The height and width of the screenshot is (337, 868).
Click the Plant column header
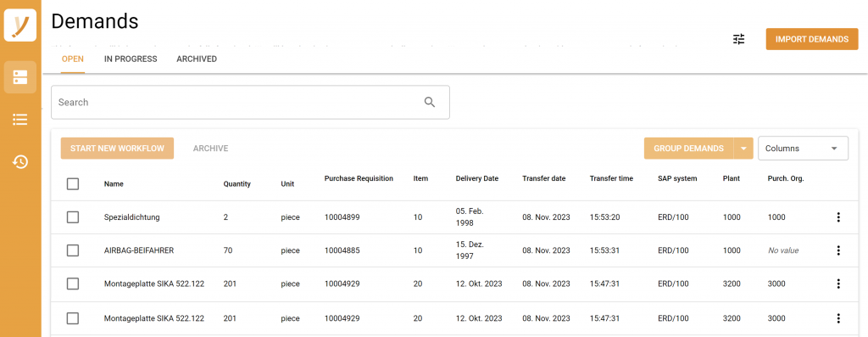click(x=731, y=178)
